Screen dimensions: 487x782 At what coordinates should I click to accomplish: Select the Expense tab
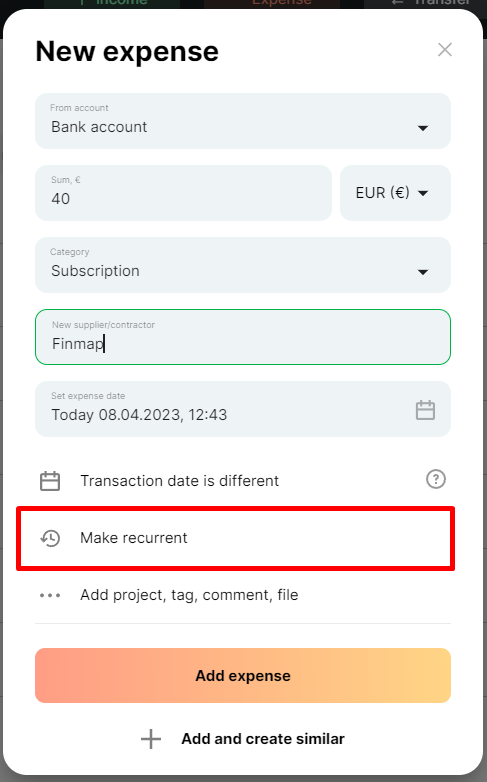coord(272,3)
